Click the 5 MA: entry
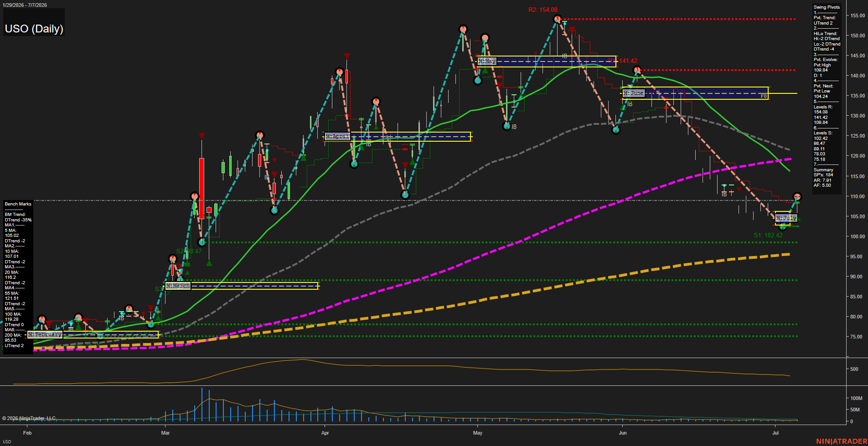 pos(10,231)
